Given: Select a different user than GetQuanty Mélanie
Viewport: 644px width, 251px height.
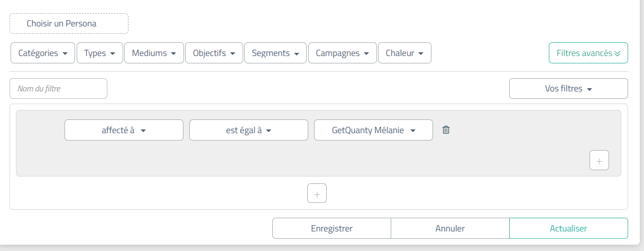Looking at the screenshot, I should [x=373, y=130].
